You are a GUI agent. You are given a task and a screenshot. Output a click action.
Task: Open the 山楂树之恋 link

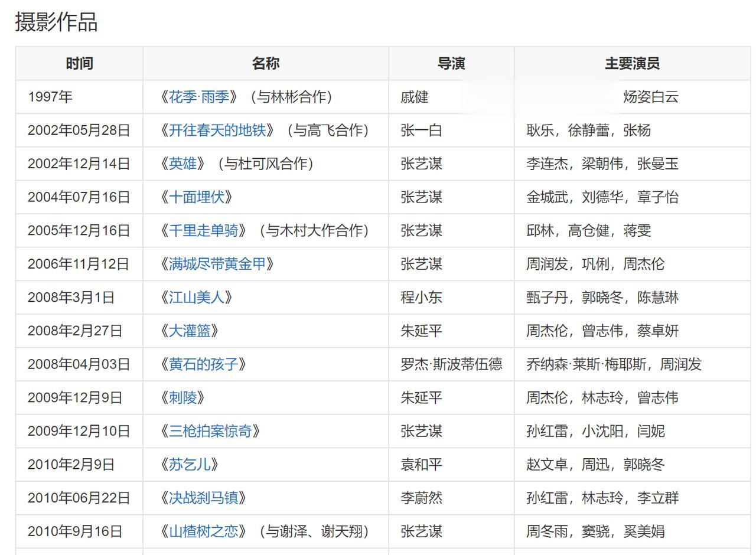(x=204, y=531)
